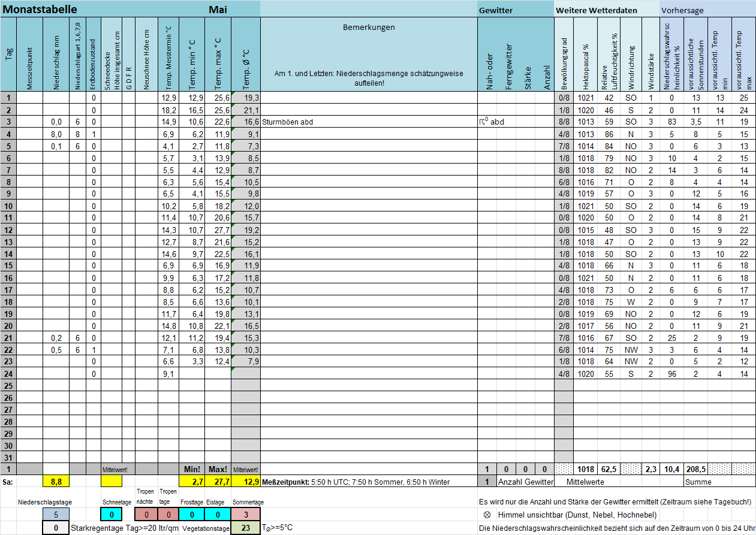
Task: Click the Hektopascal % column header
Action: coord(585,55)
